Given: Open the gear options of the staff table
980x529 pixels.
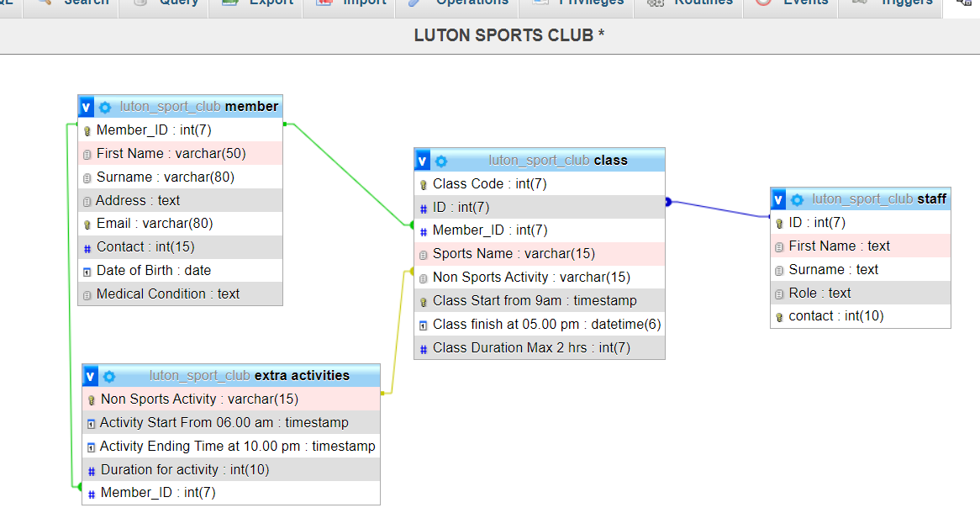Looking at the screenshot, I should 798,199.
